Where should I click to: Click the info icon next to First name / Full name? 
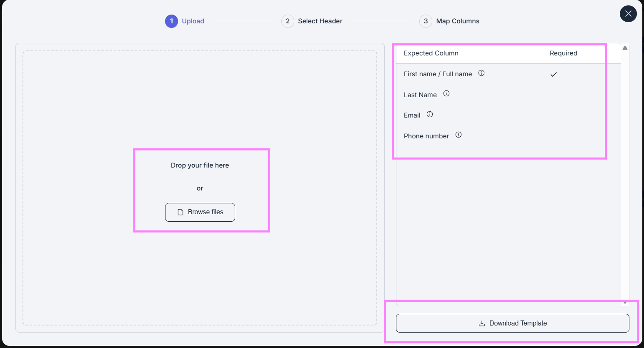pyautogui.click(x=481, y=73)
